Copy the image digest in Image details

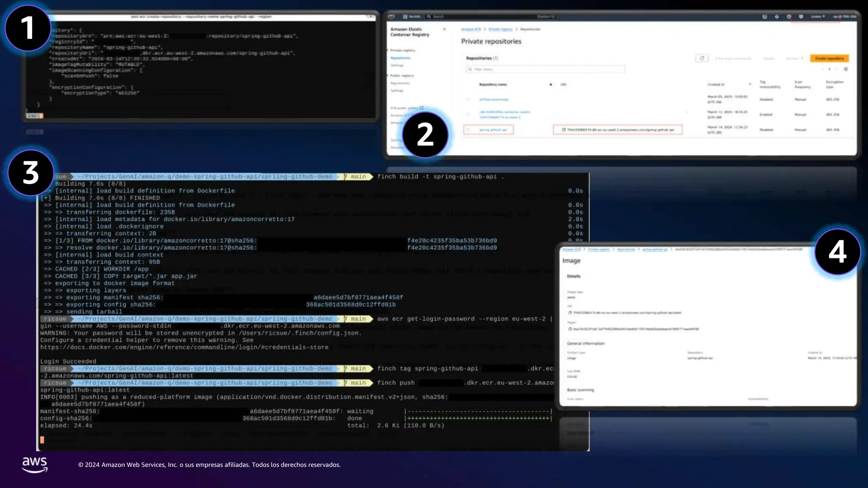pyautogui.click(x=570, y=329)
